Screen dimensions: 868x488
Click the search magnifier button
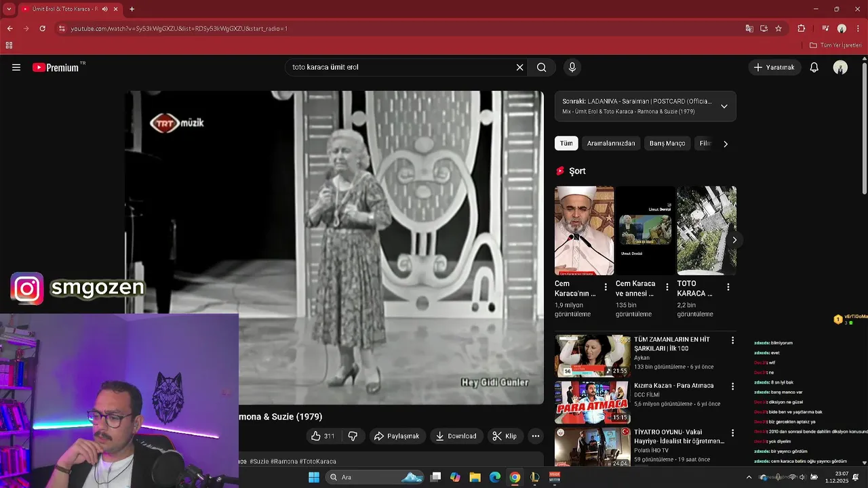(x=542, y=67)
